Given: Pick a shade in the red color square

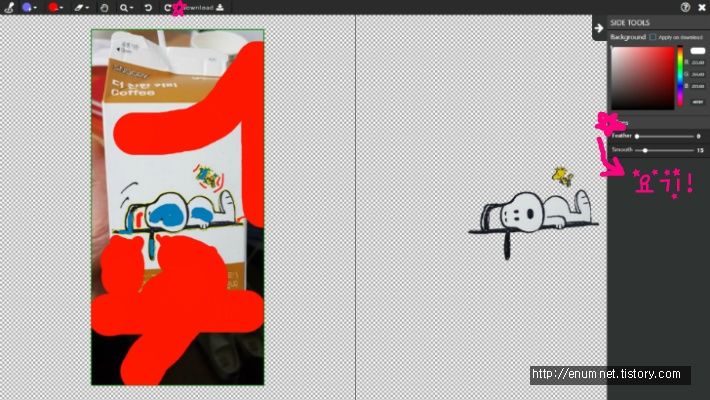Looking at the screenshot, I should (x=643, y=77).
